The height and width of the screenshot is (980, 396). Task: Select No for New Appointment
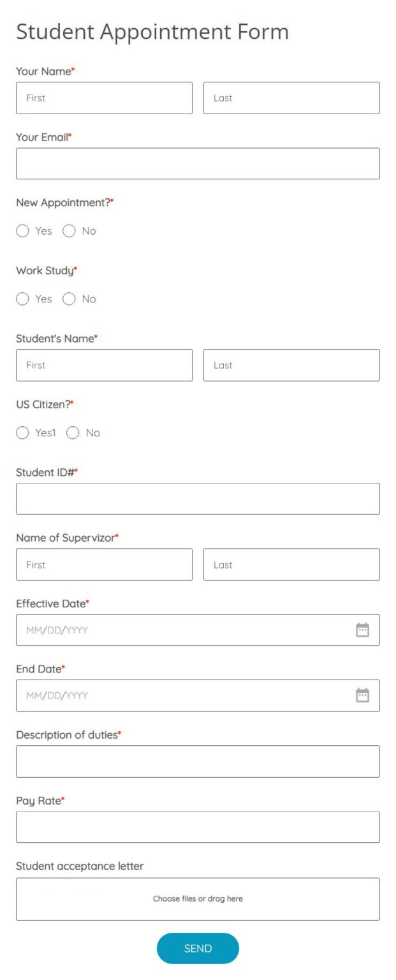tap(69, 231)
